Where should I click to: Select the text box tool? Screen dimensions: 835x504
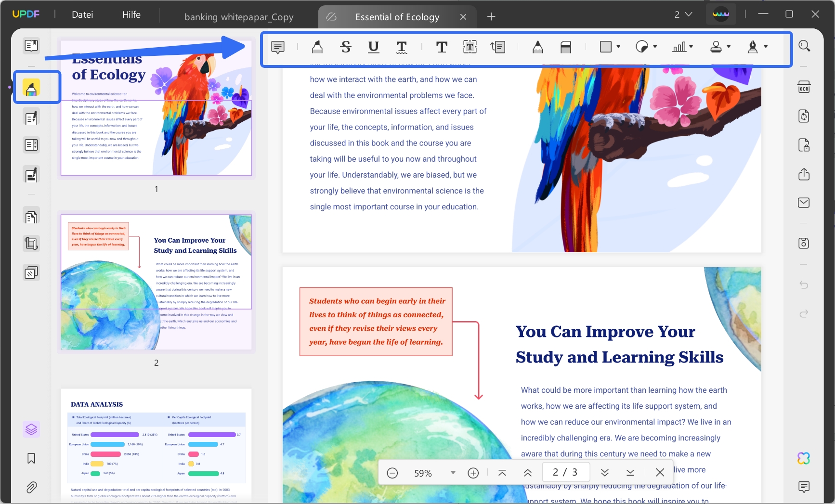pyautogui.click(x=470, y=47)
